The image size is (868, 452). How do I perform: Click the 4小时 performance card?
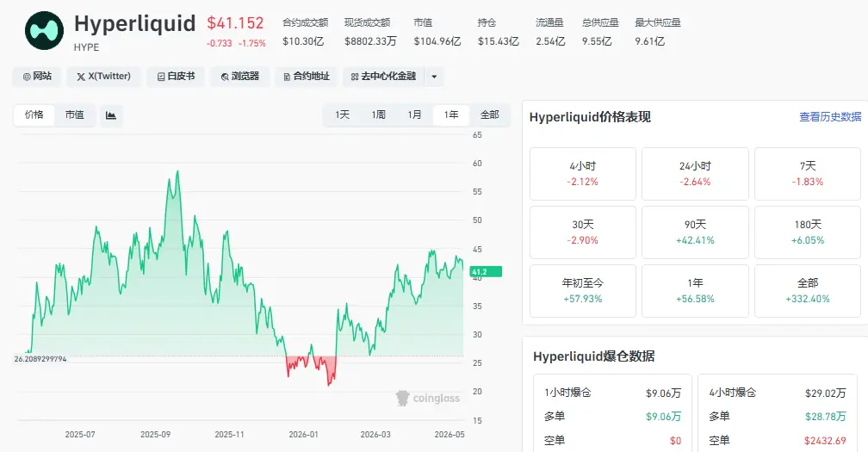click(583, 174)
